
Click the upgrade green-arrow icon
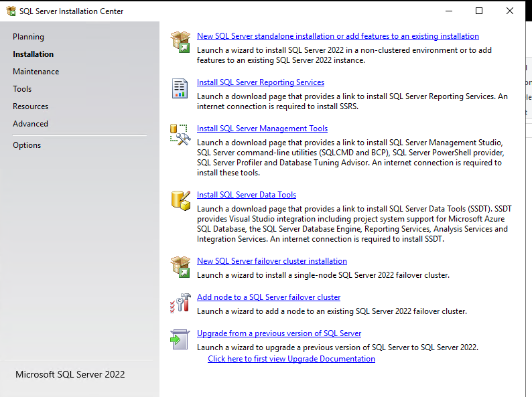(x=180, y=339)
